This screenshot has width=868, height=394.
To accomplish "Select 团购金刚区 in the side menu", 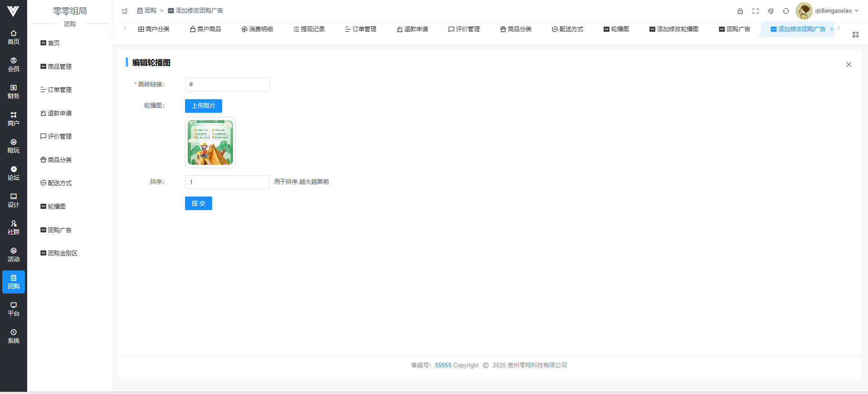I will pyautogui.click(x=62, y=253).
